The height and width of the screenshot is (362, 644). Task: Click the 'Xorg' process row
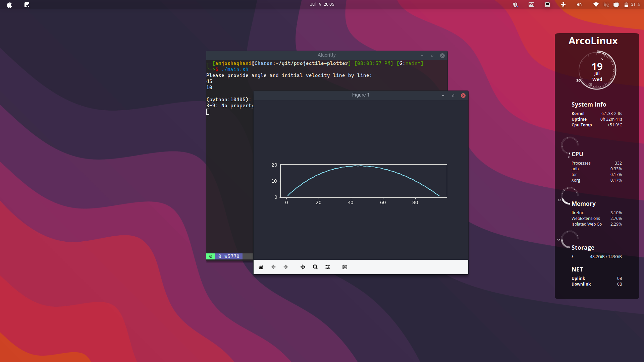[596, 180]
